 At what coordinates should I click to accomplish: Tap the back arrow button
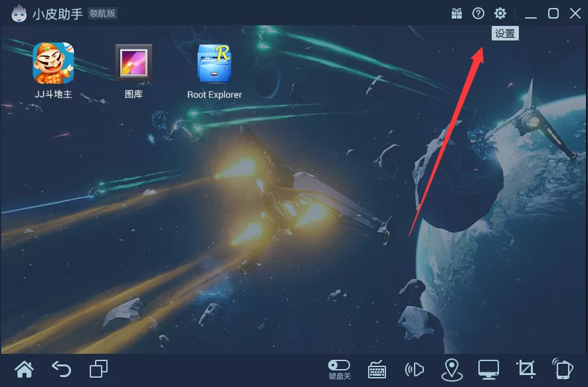pos(62,369)
